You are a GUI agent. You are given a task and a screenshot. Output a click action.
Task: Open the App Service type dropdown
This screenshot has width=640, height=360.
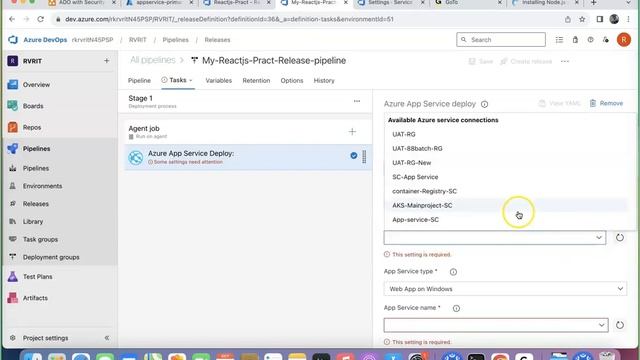tap(505, 289)
